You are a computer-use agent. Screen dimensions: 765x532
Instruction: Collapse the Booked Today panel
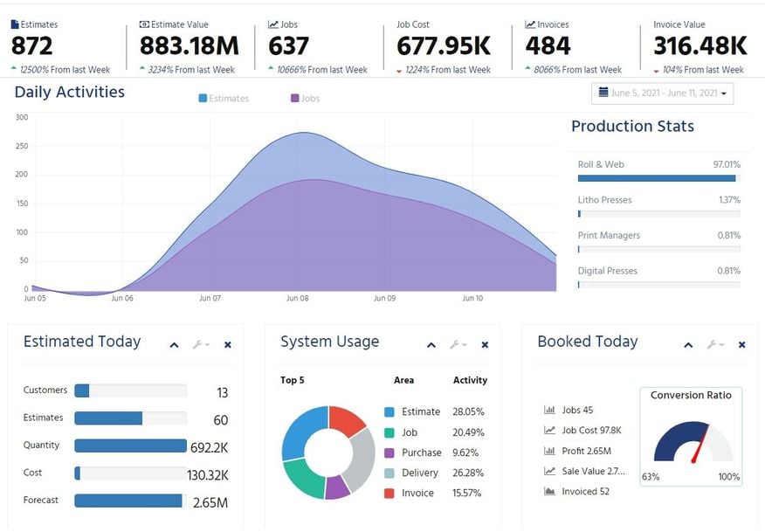[x=688, y=345]
